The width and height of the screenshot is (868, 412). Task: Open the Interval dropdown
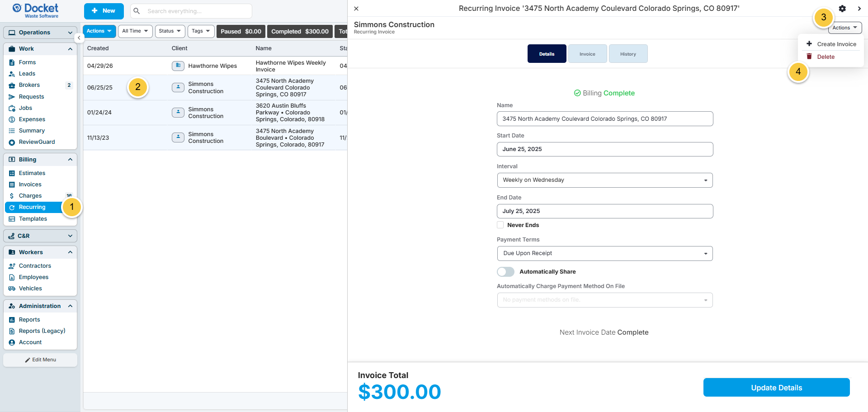[605, 180]
